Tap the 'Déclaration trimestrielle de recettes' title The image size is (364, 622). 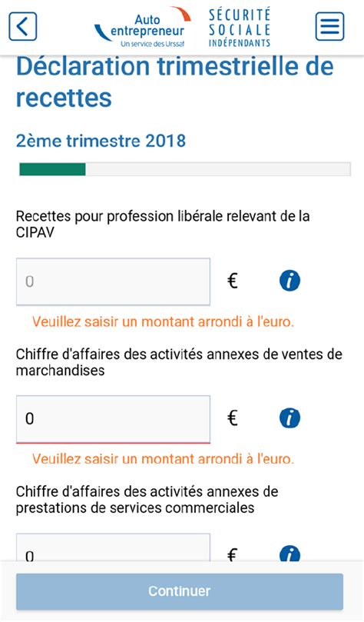coord(174,82)
